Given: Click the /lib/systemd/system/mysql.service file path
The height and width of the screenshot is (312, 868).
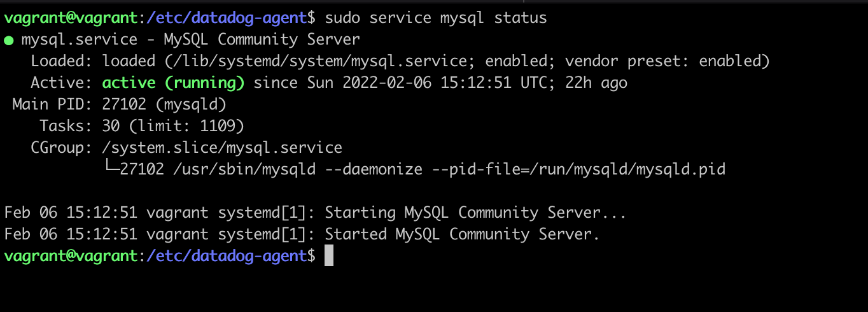Looking at the screenshot, I should 321,61.
